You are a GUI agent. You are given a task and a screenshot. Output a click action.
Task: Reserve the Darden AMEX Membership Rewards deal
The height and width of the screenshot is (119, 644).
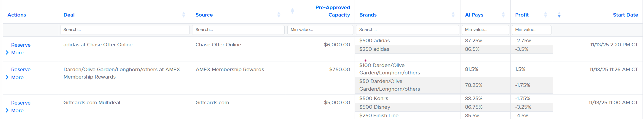21,69
